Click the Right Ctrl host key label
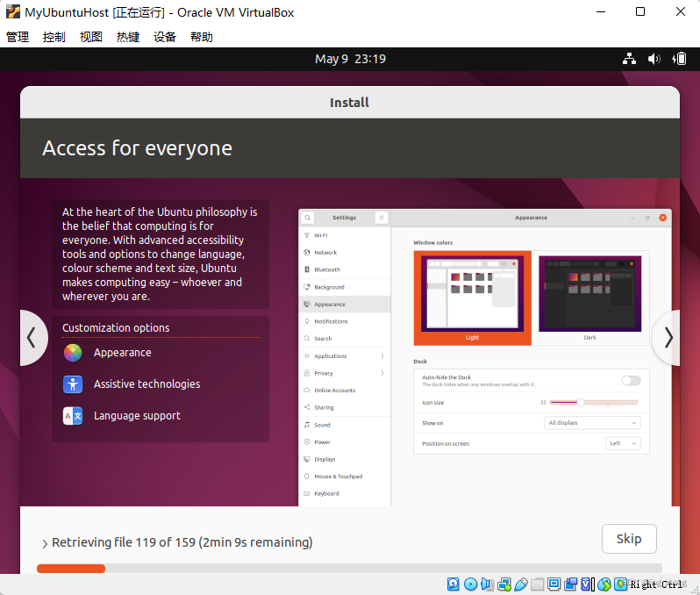Screen dimensions: 700x595 pyautogui.click(x=656, y=584)
